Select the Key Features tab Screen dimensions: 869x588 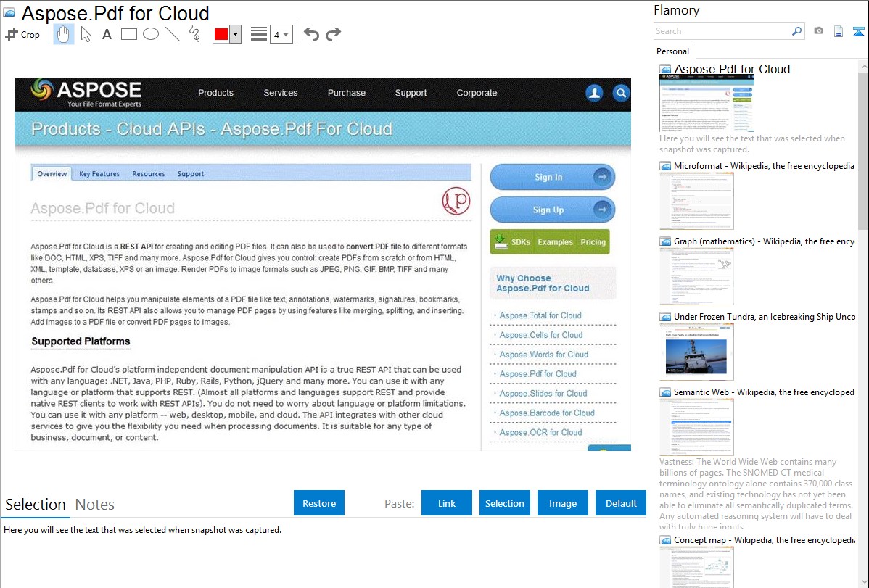[99, 173]
